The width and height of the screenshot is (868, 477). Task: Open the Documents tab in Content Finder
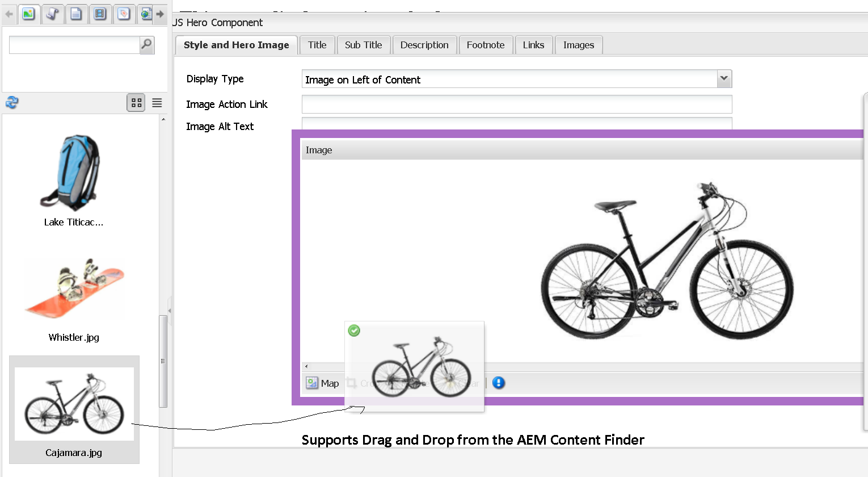coord(76,14)
